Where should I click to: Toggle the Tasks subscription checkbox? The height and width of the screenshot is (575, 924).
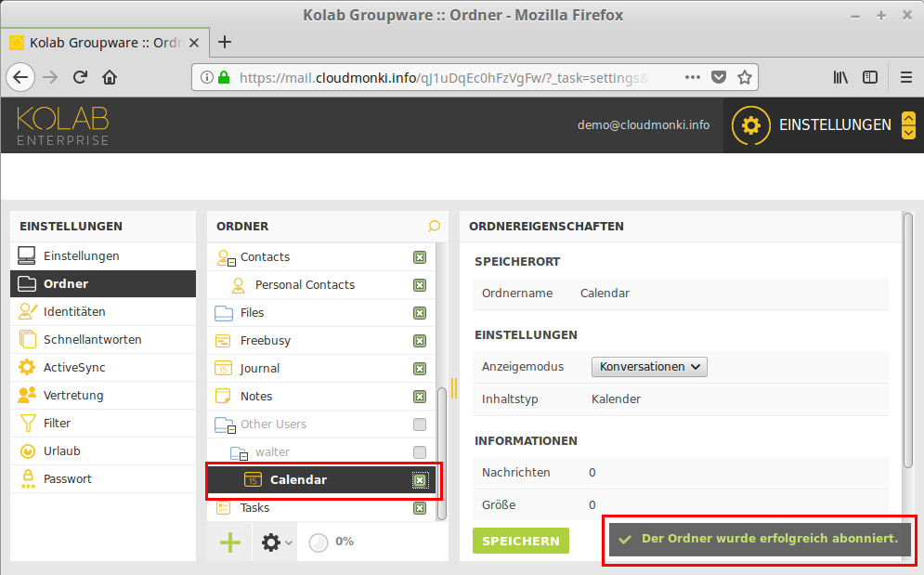coord(420,508)
